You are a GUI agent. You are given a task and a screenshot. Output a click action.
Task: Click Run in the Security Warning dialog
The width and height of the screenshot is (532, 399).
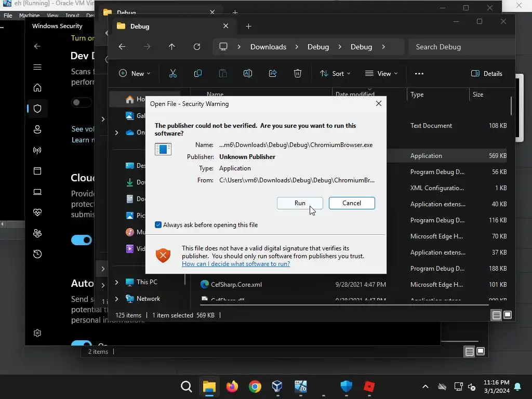click(x=300, y=203)
